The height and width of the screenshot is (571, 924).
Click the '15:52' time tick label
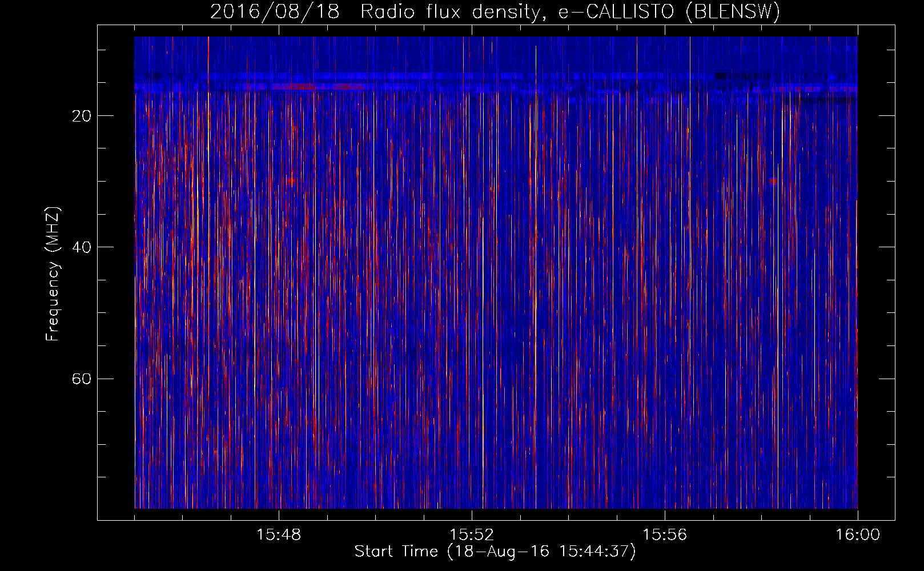(x=472, y=535)
